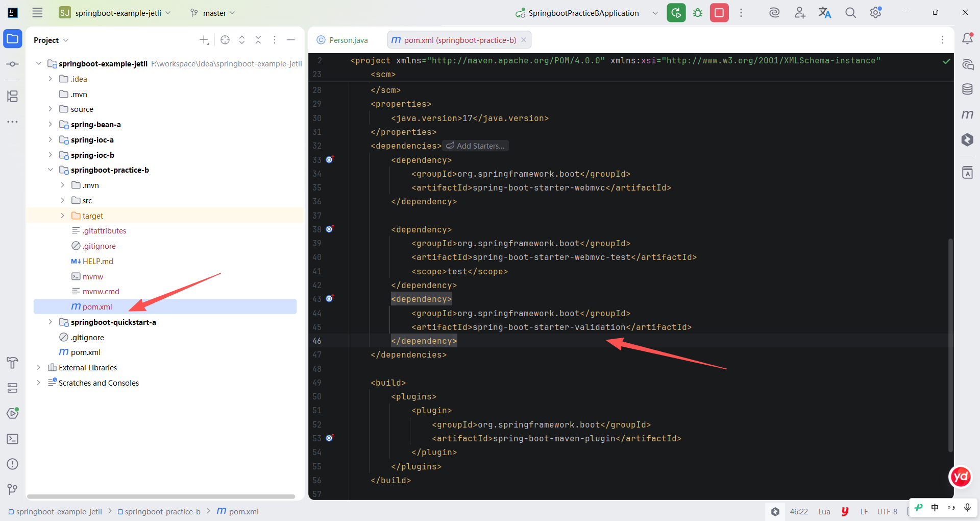
Task: Collapse the springboot-practice-b module
Action: point(50,170)
